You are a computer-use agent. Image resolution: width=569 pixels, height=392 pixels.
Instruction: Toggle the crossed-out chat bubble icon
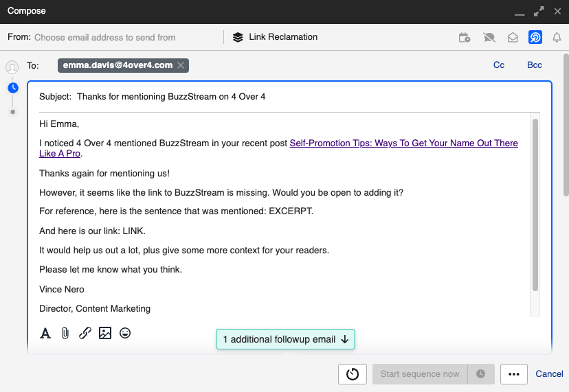pos(489,37)
